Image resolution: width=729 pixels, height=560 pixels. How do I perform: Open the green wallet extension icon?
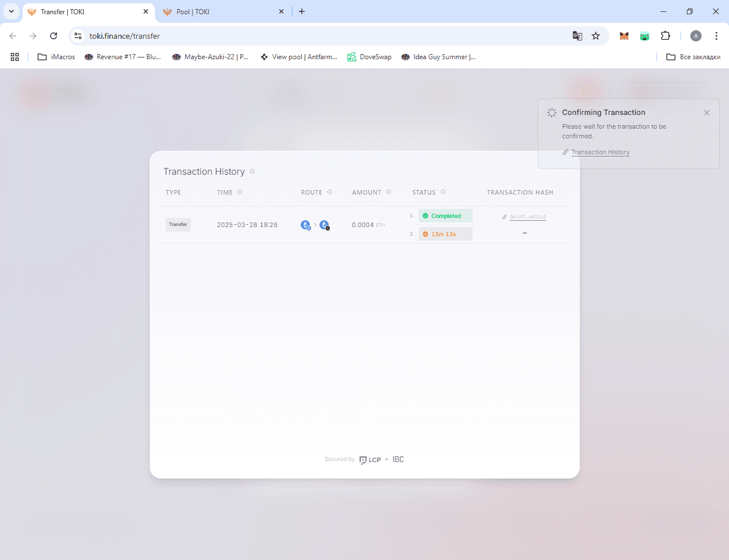[645, 36]
